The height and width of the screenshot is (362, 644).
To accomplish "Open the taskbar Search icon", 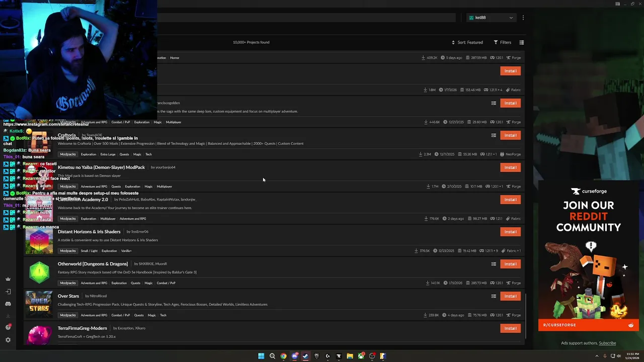I will (272, 356).
